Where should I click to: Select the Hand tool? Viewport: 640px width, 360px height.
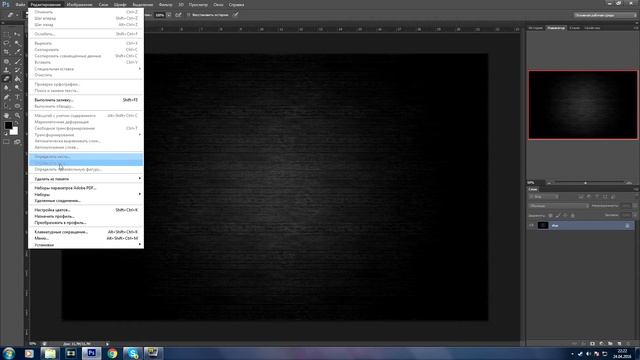point(6,116)
